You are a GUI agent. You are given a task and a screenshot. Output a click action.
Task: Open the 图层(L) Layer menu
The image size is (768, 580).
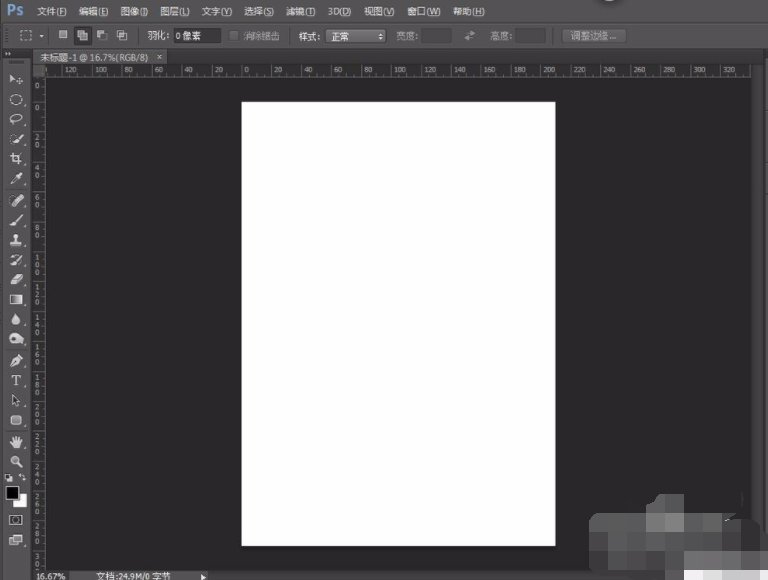click(175, 11)
